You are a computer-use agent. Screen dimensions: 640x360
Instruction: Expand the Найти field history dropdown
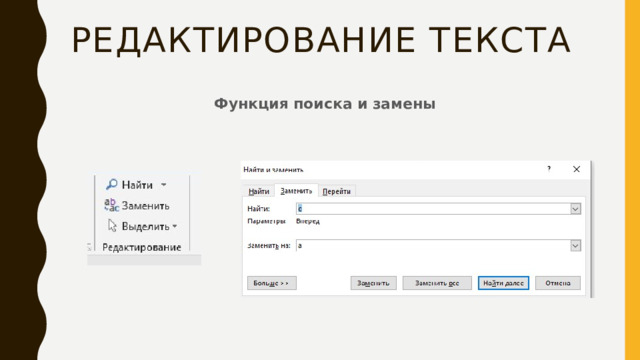click(x=575, y=209)
